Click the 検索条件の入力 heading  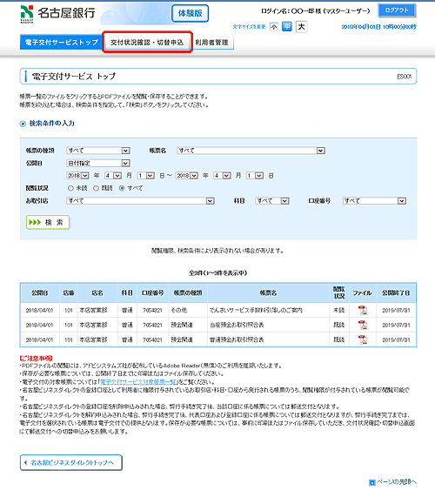click(51, 124)
